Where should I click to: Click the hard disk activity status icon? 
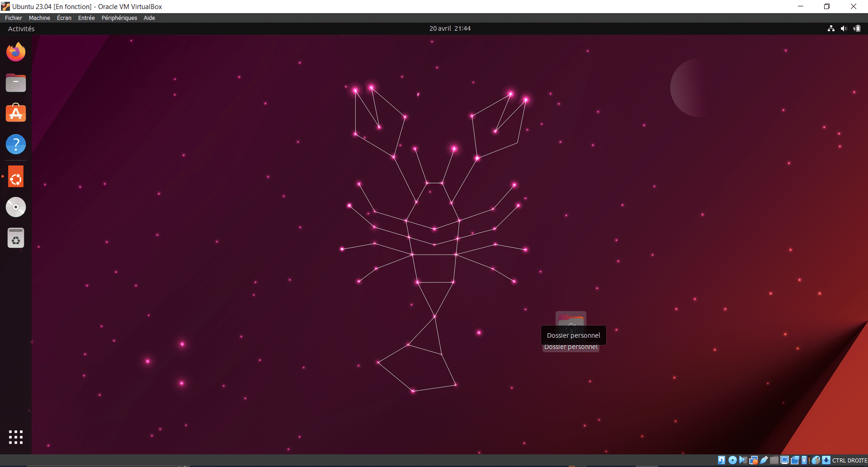722,460
